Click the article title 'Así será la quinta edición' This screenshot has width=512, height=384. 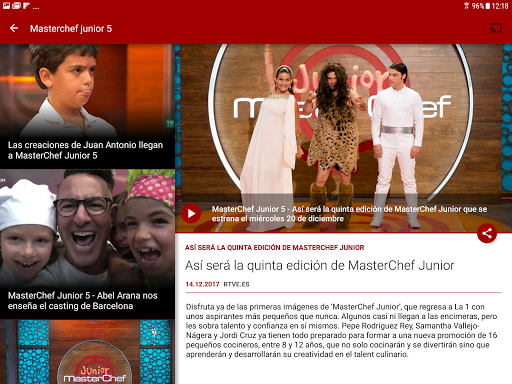coord(320,266)
